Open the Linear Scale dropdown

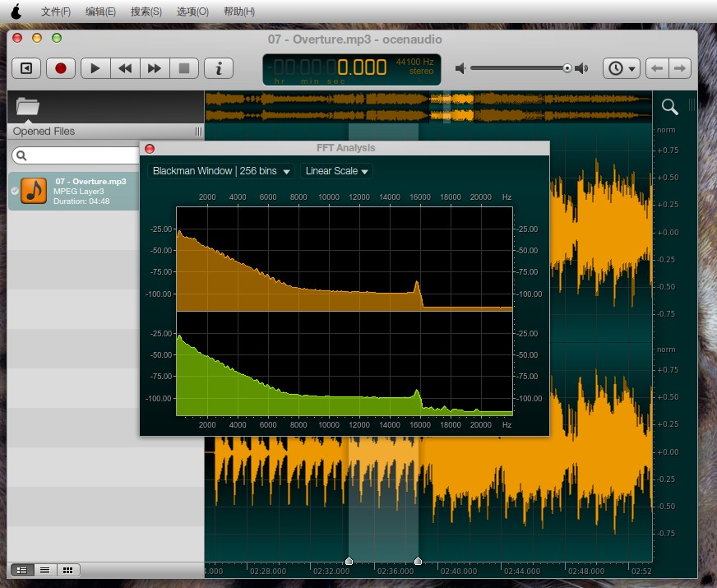click(336, 171)
